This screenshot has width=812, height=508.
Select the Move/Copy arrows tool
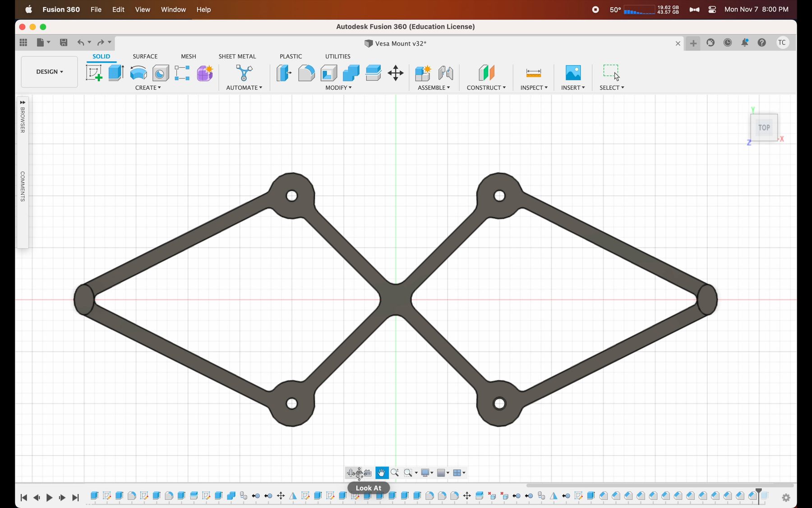[x=396, y=73]
